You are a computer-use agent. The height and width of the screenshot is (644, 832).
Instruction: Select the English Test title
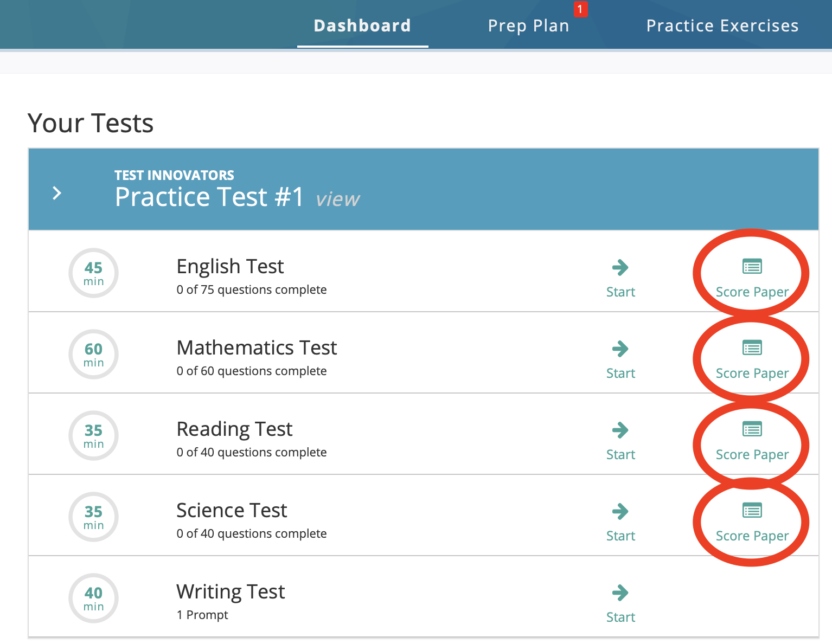coord(230,266)
